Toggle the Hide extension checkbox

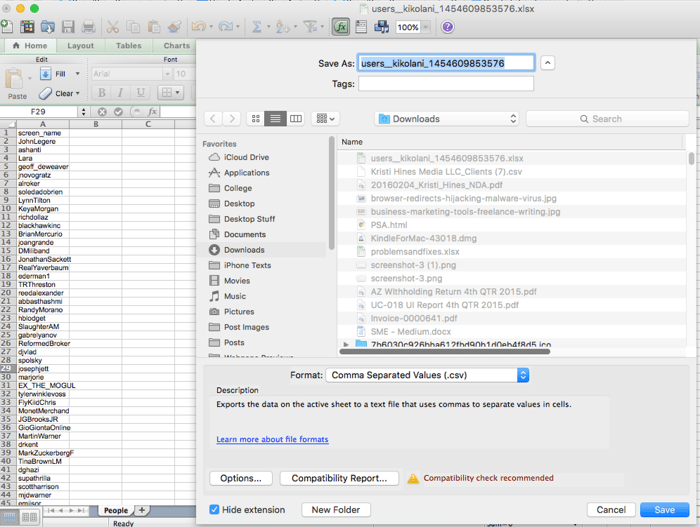pyautogui.click(x=215, y=510)
